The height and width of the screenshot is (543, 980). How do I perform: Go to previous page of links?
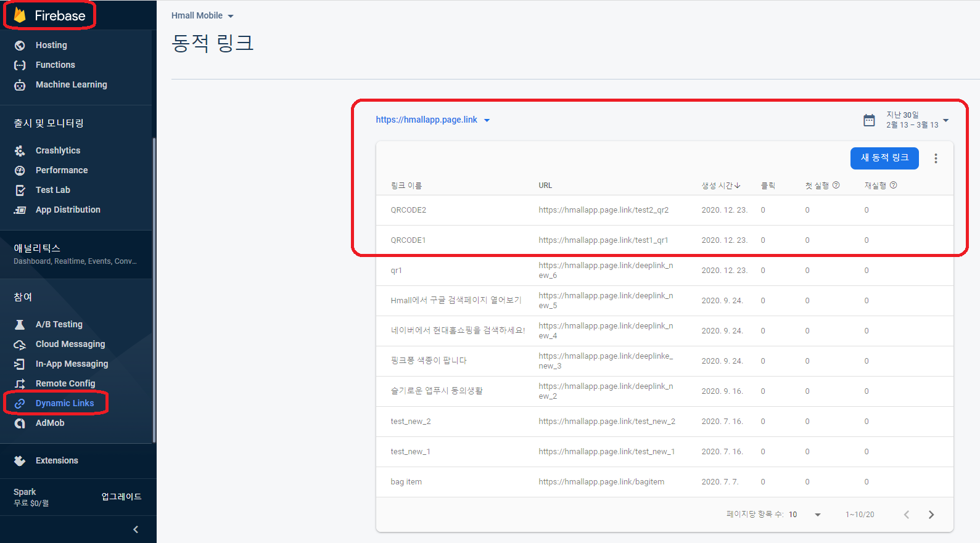coord(907,515)
